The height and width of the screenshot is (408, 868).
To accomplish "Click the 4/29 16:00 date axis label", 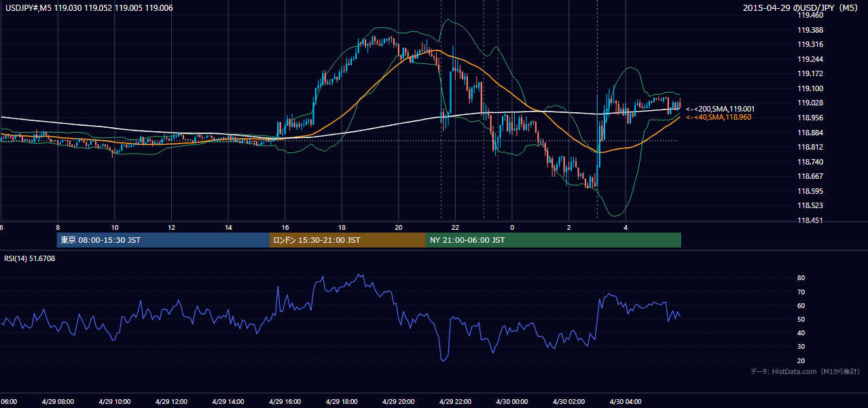I will tap(285, 402).
